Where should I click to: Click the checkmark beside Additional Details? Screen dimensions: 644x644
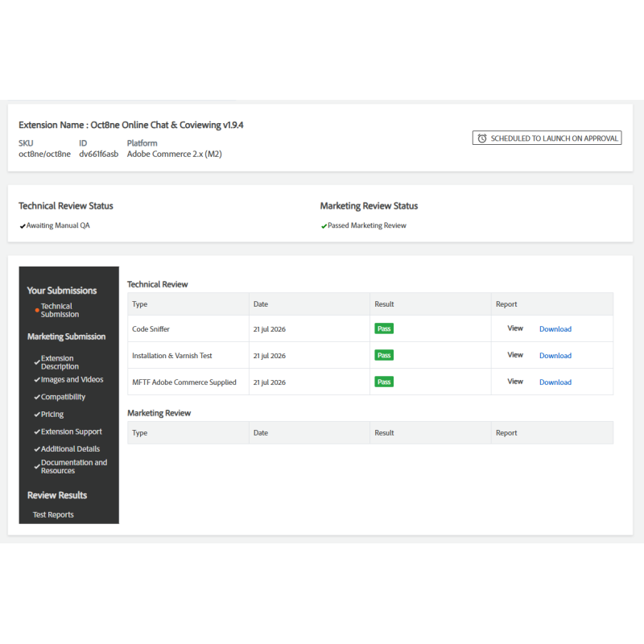(x=37, y=449)
